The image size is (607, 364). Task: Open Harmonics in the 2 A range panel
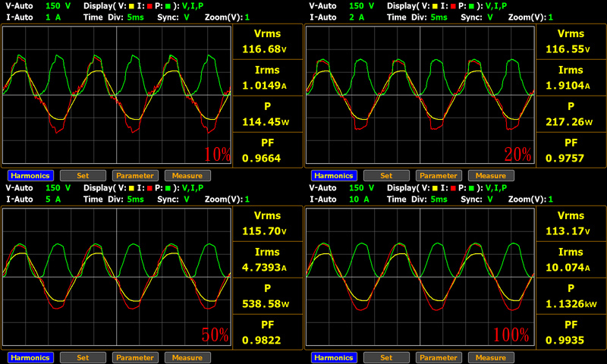(334, 176)
